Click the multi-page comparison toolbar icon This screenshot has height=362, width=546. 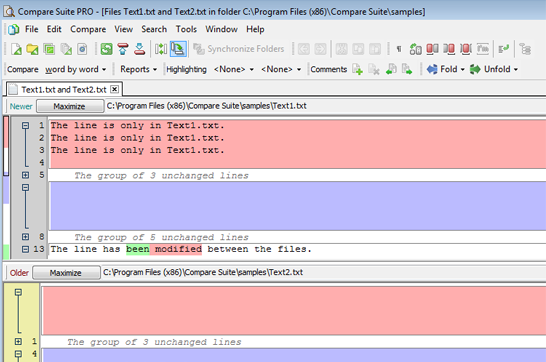[x=66, y=49]
